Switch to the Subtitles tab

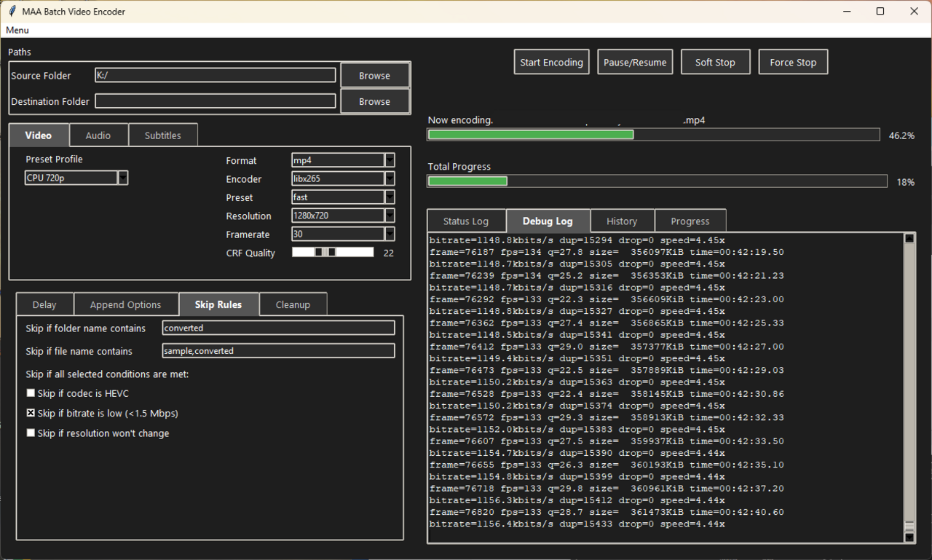coord(163,135)
